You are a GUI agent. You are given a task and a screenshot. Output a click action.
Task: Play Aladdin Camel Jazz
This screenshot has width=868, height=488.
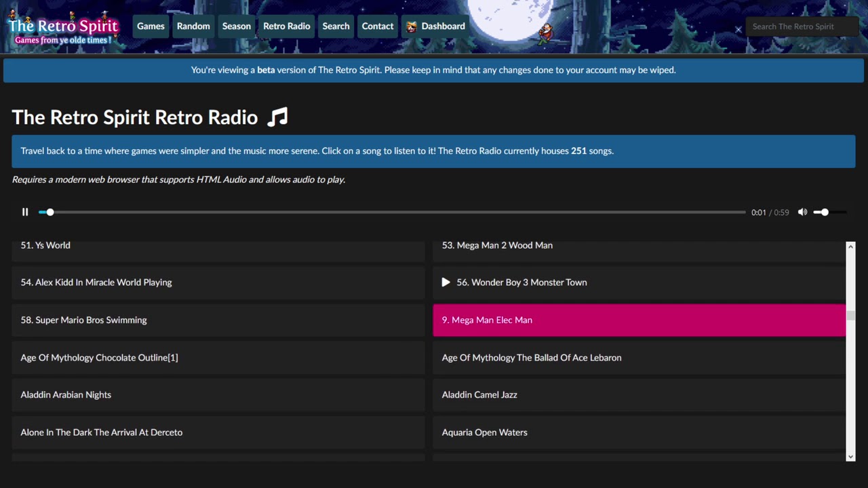click(x=639, y=395)
